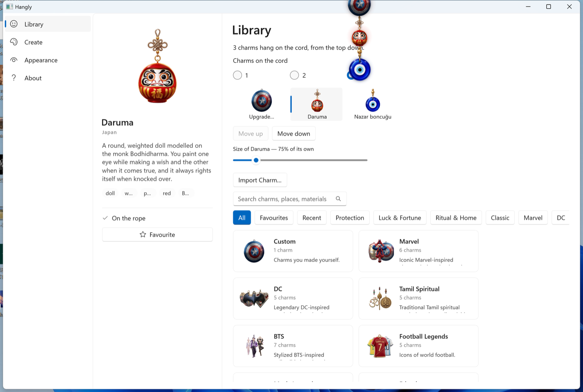The image size is (583, 392).
Task: Select radio button 1 for charms on cord
Action: [237, 75]
